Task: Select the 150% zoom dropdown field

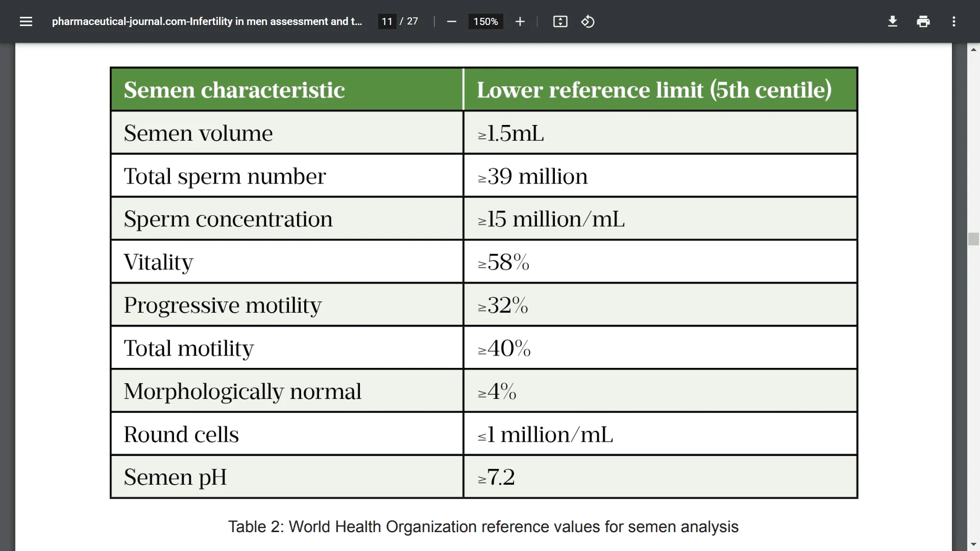Action: (x=485, y=21)
